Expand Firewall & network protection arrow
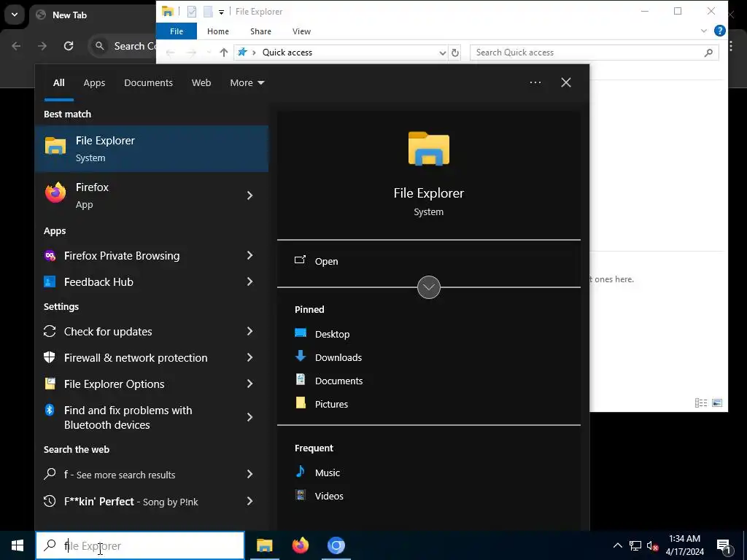Viewport: 747px width, 560px height. pos(249,357)
